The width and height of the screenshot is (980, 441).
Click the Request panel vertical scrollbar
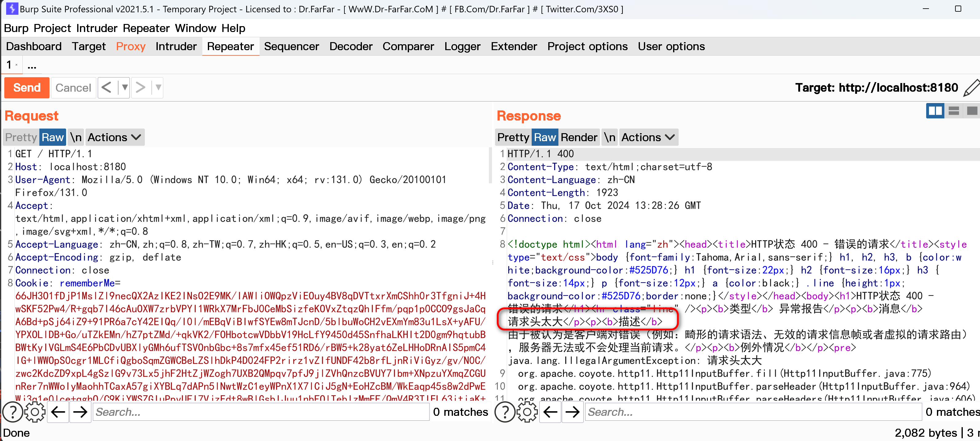click(x=490, y=166)
